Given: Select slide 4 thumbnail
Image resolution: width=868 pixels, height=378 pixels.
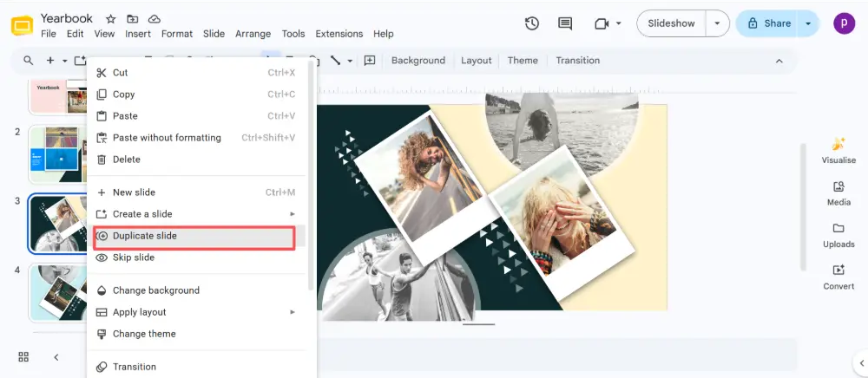Looking at the screenshot, I should click(58, 293).
